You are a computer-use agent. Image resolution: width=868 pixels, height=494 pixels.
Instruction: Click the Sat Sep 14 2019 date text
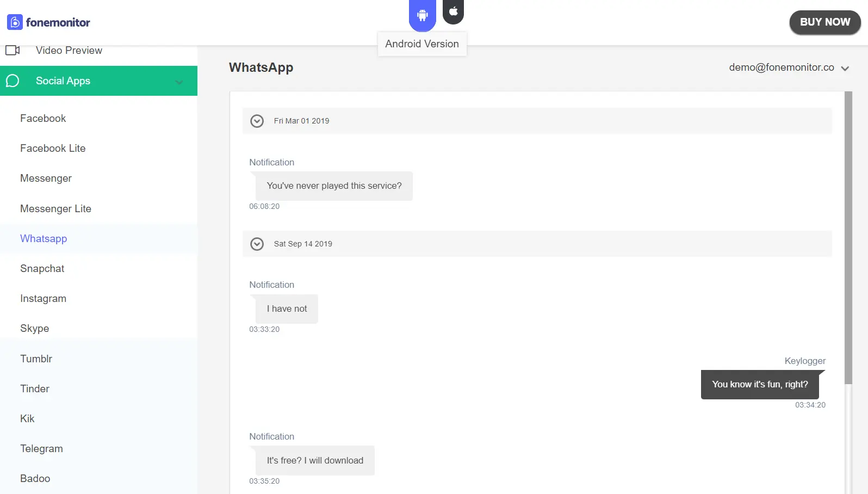point(303,244)
